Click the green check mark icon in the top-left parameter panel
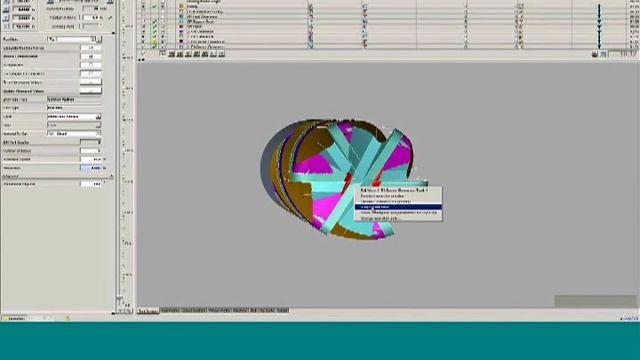Screen dimensions: 640x360 [110, 18]
